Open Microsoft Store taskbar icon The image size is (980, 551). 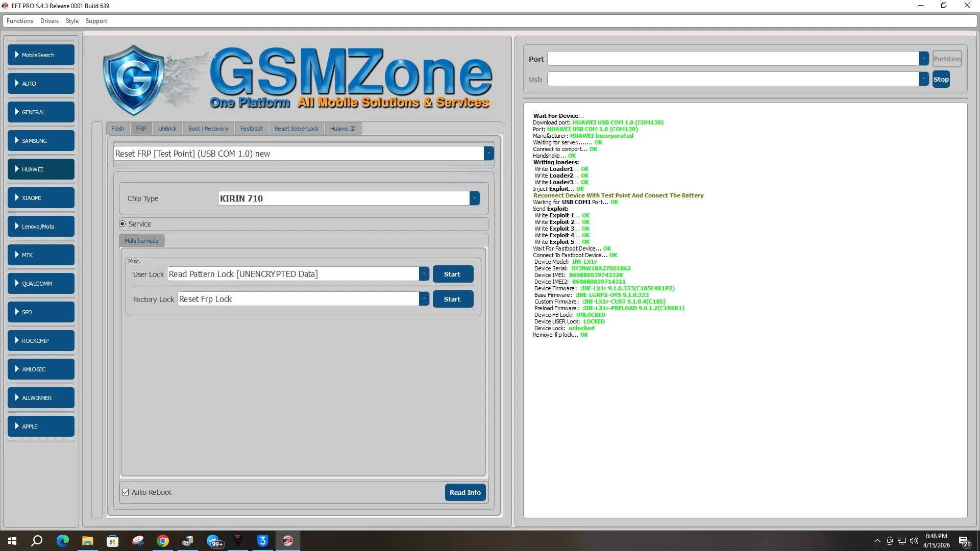point(112,541)
